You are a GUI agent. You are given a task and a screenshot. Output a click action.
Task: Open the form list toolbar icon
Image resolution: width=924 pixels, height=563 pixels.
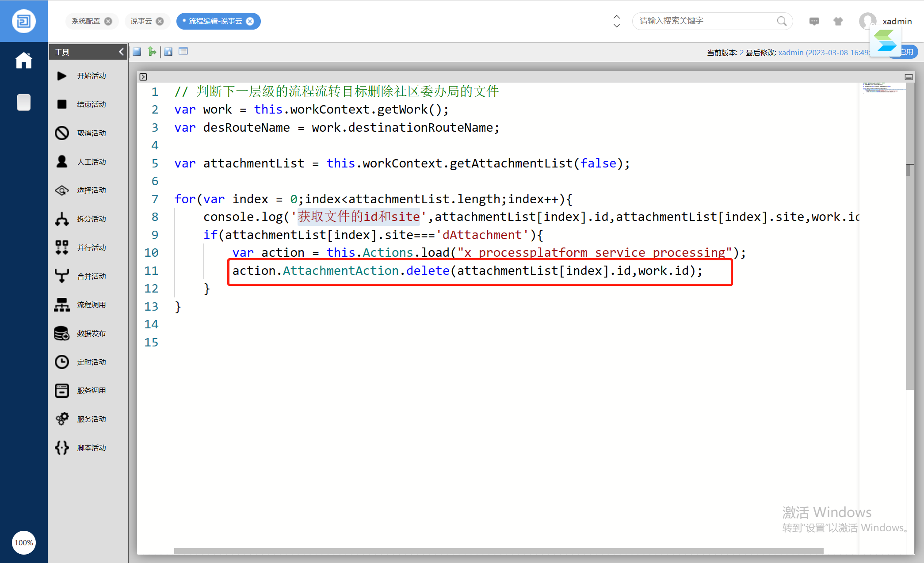point(183,52)
